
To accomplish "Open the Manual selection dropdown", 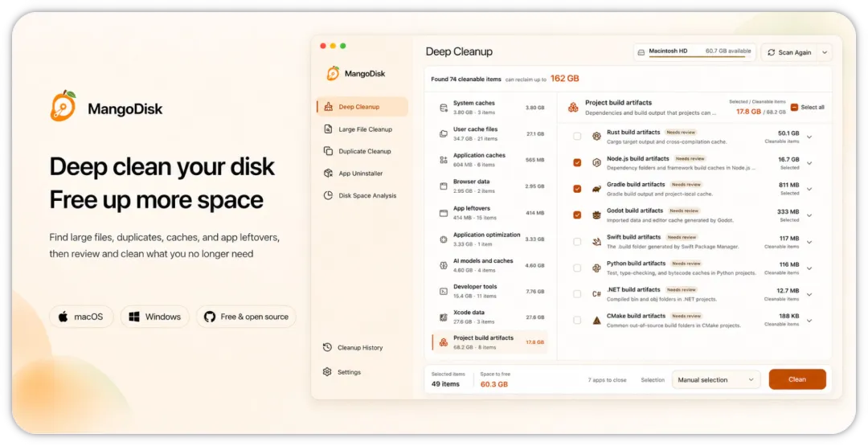I will pyautogui.click(x=716, y=379).
